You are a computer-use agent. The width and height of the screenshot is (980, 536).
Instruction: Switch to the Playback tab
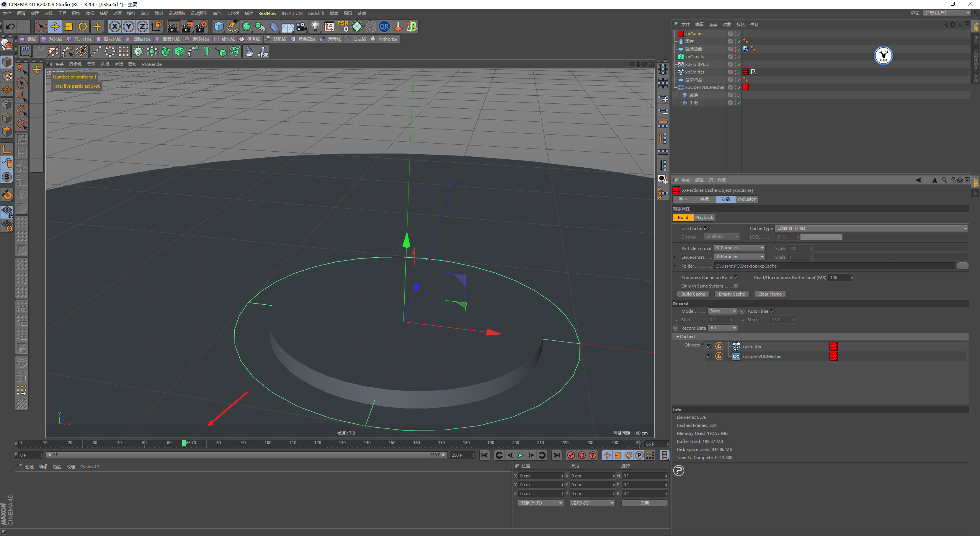[704, 217]
